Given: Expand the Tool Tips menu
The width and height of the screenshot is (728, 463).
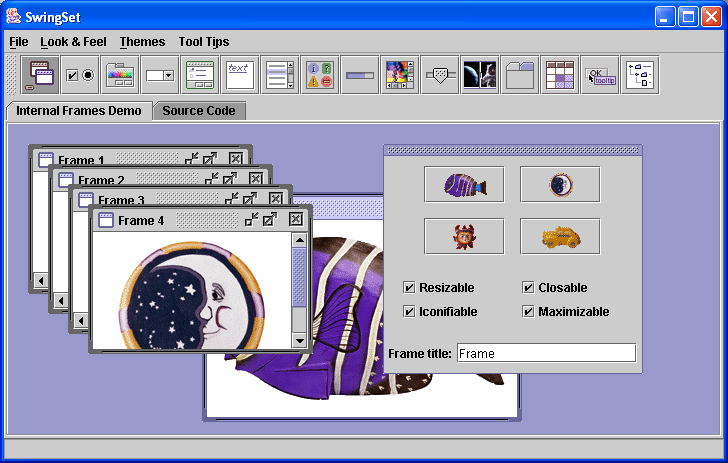Looking at the screenshot, I should point(203,42).
